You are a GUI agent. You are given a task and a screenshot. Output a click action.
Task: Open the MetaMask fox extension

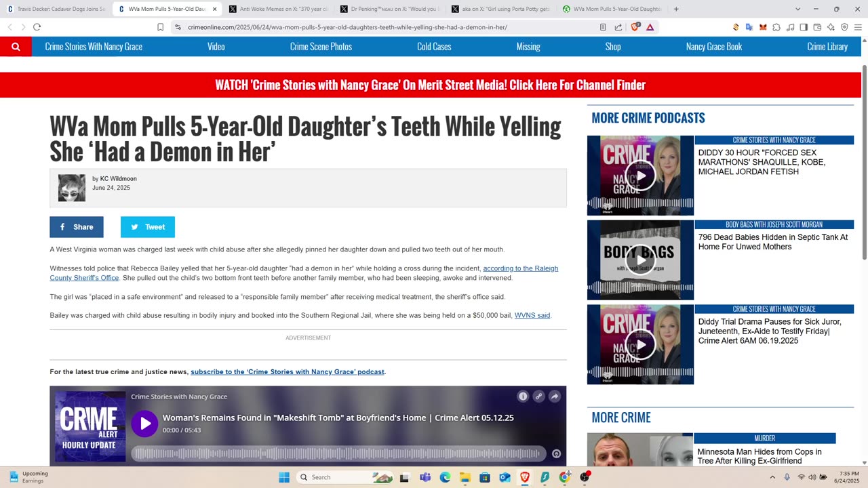(x=763, y=27)
